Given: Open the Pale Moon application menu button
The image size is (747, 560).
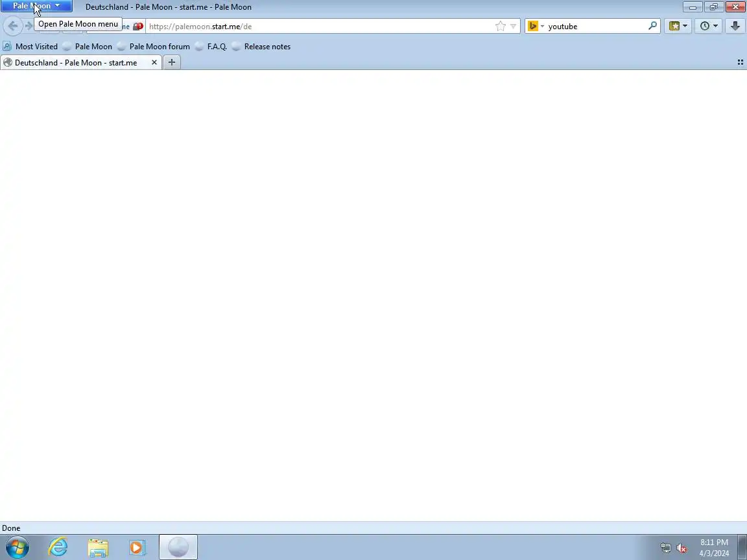Looking at the screenshot, I should click(37, 6).
